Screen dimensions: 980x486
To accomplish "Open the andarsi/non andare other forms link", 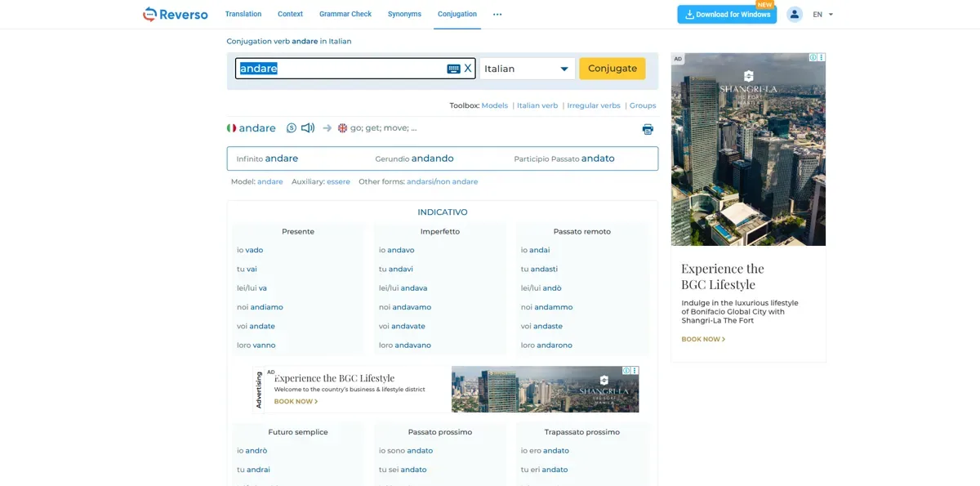I will click(x=442, y=181).
